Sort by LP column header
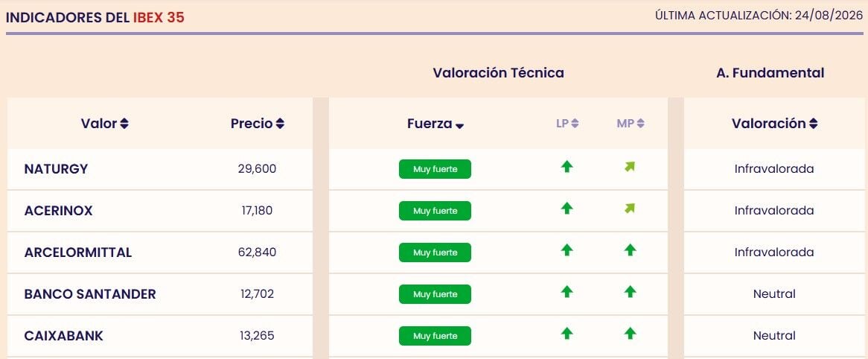The height and width of the screenshot is (359, 868). pyautogui.click(x=567, y=124)
